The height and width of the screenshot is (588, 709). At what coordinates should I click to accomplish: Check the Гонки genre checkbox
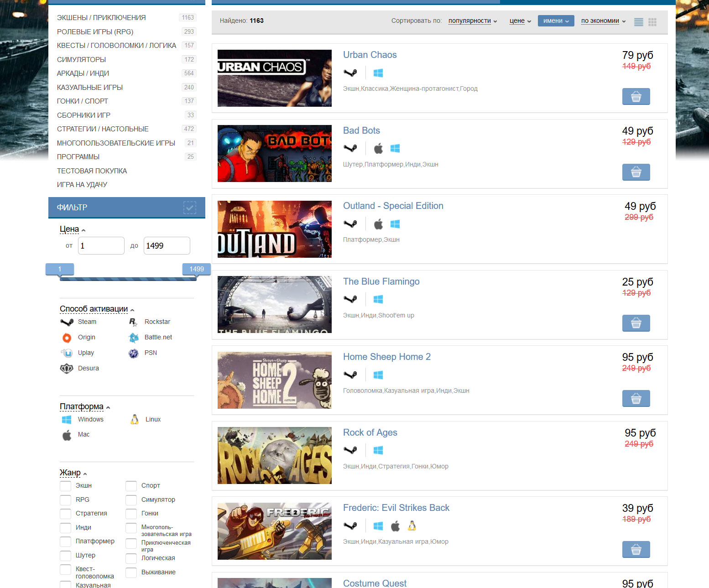coord(131,514)
